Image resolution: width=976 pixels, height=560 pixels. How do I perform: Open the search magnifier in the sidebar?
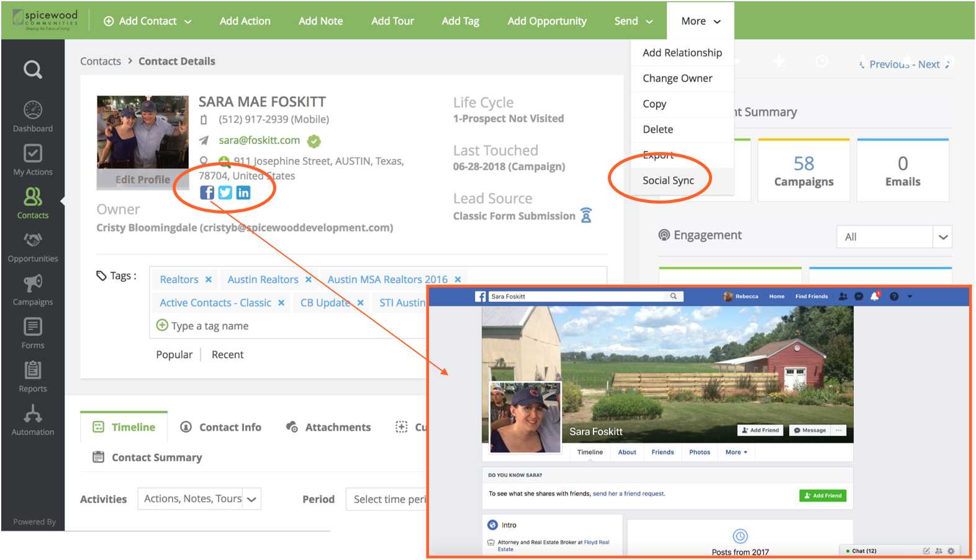33,69
